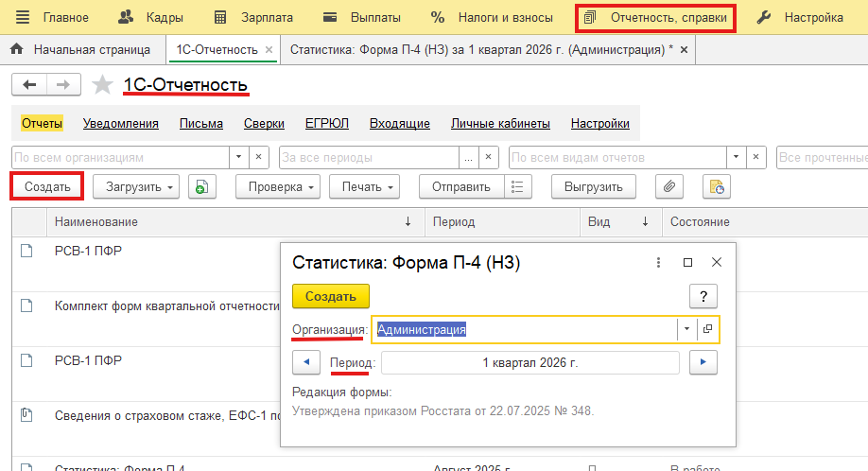
Task: Sort by the Наименование column header
Action: point(235,222)
